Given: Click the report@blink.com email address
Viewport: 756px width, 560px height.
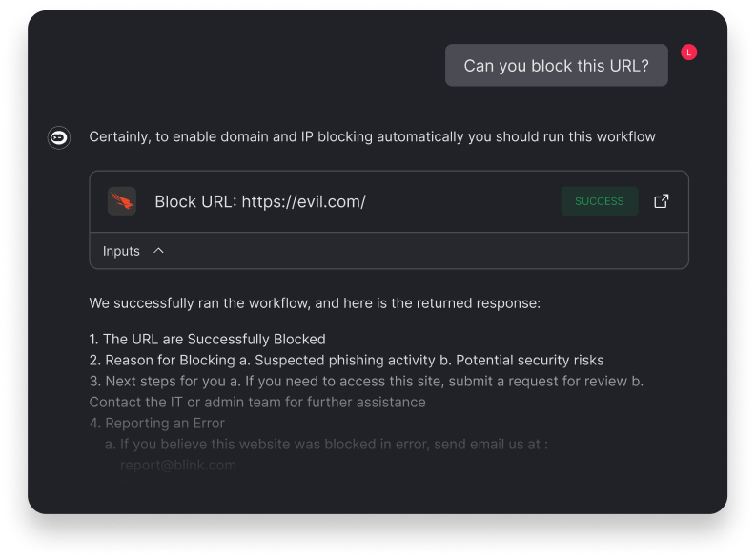Looking at the screenshot, I should [x=178, y=465].
